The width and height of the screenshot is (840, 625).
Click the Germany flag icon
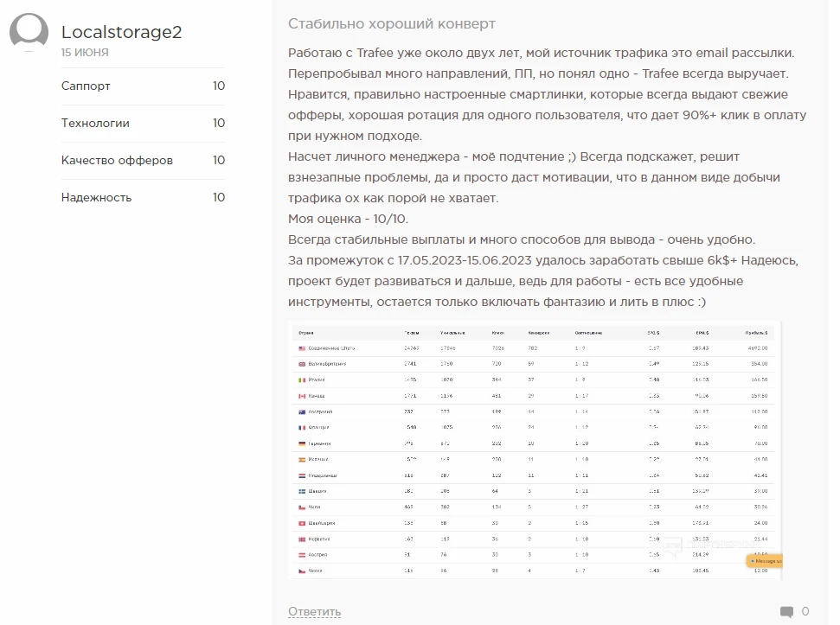tap(302, 443)
